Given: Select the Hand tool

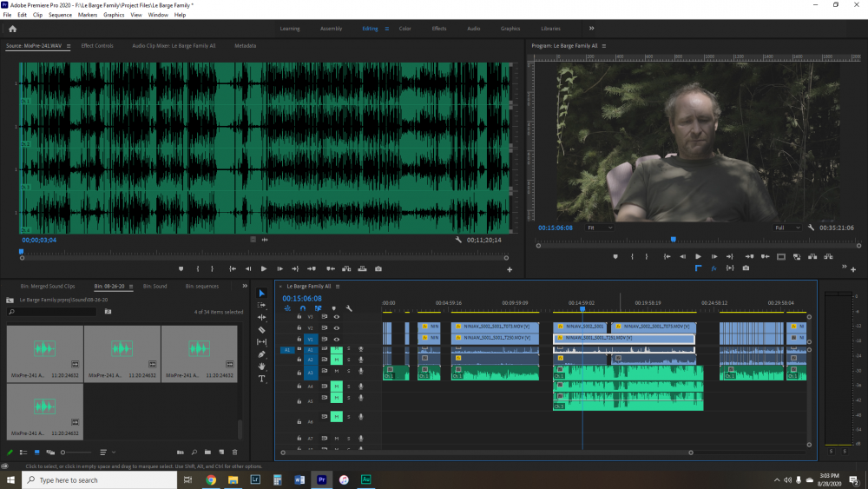Looking at the screenshot, I should (262, 367).
